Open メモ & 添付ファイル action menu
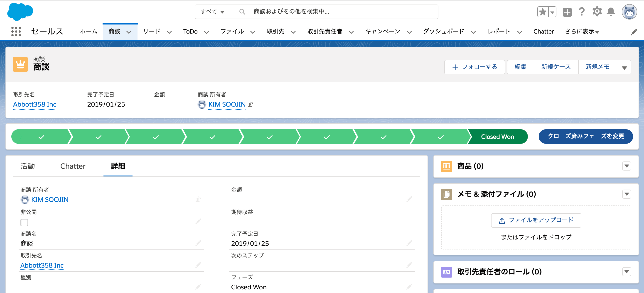Screen dimensions: 644x293 point(627,194)
